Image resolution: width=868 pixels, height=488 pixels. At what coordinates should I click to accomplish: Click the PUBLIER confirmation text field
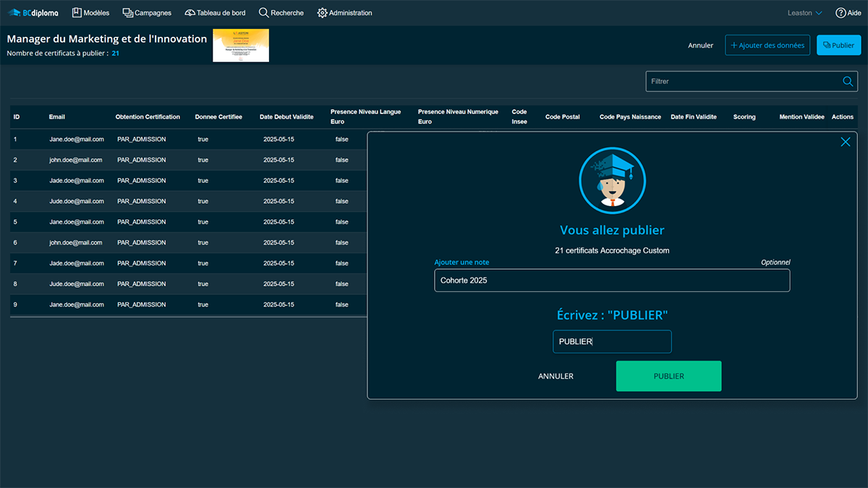612,342
